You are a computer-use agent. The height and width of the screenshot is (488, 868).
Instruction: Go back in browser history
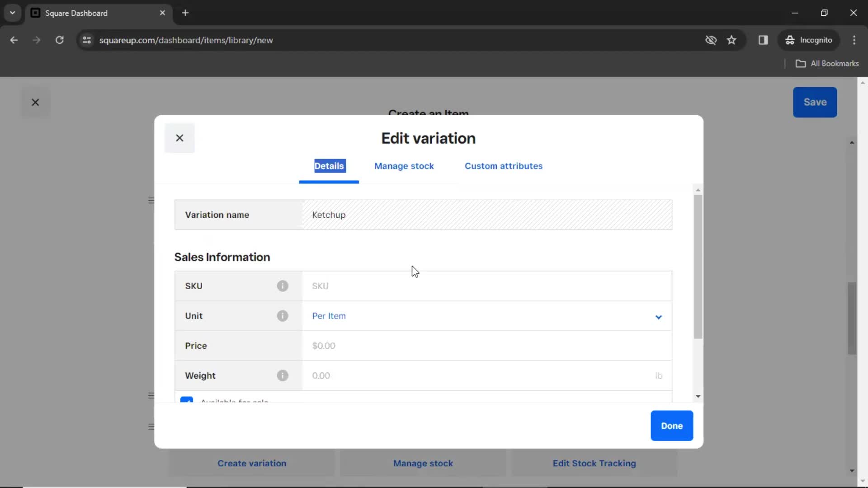[x=14, y=40]
